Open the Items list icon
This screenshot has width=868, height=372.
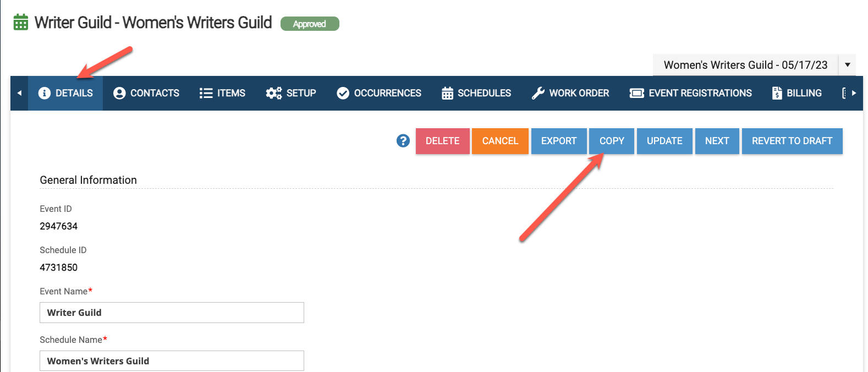(x=206, y=93)
